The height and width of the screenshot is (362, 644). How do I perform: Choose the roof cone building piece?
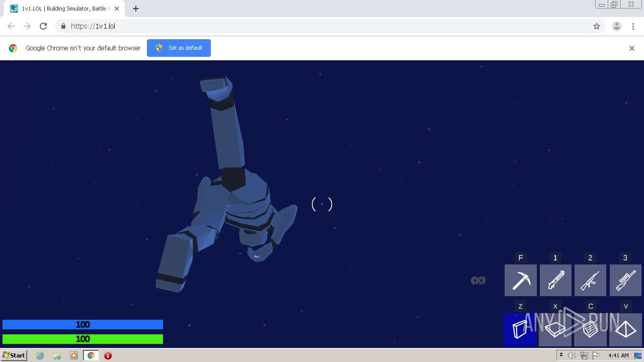tap(625, 330)
